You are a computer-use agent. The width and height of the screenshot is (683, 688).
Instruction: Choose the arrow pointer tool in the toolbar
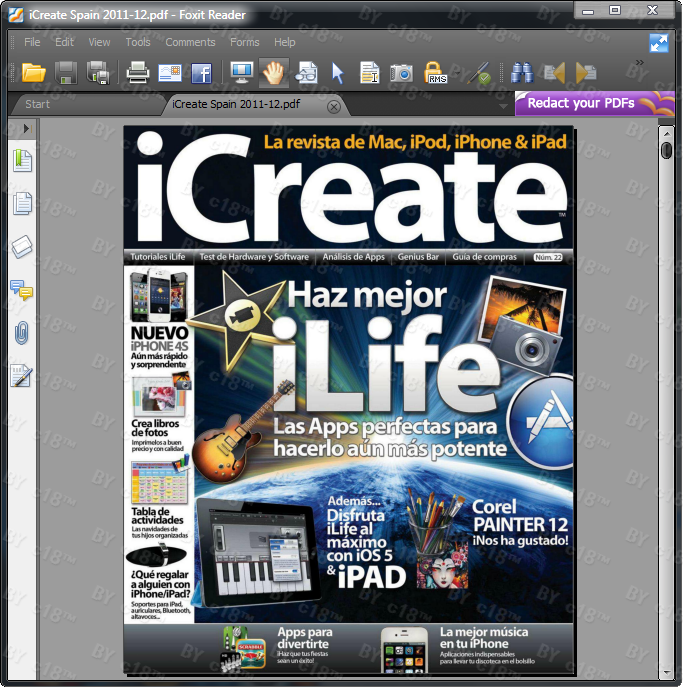[338, 73]
